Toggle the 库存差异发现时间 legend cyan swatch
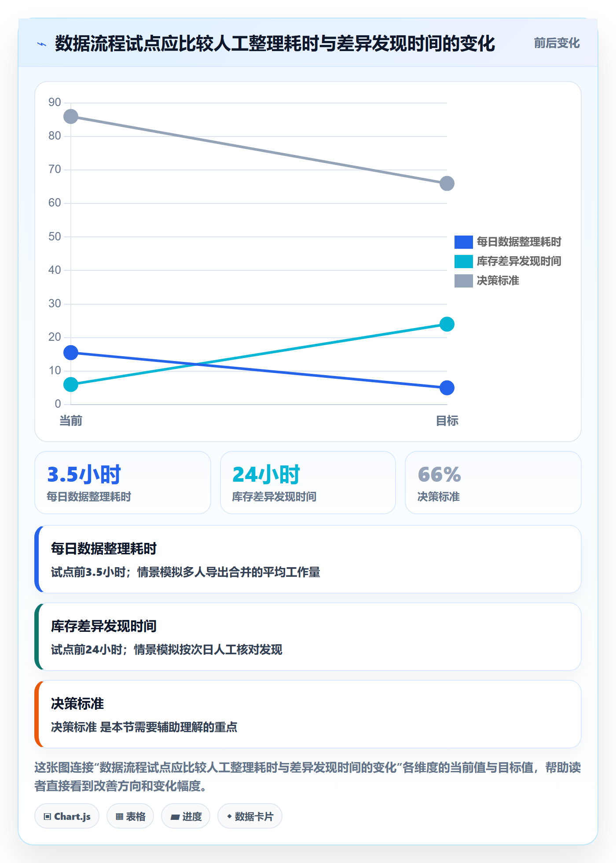Viewport: 616px width, 863px height. tap(463, 261)
